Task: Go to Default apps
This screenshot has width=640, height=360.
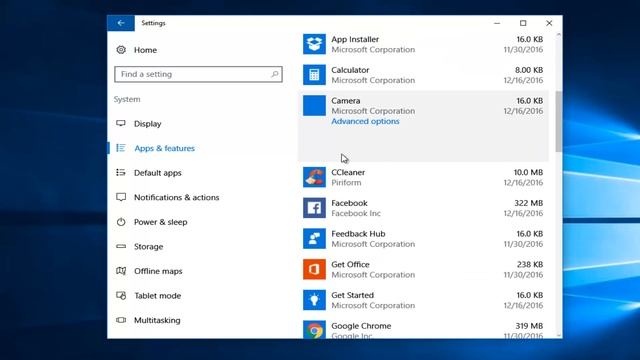Action: [x=158, y=173]
